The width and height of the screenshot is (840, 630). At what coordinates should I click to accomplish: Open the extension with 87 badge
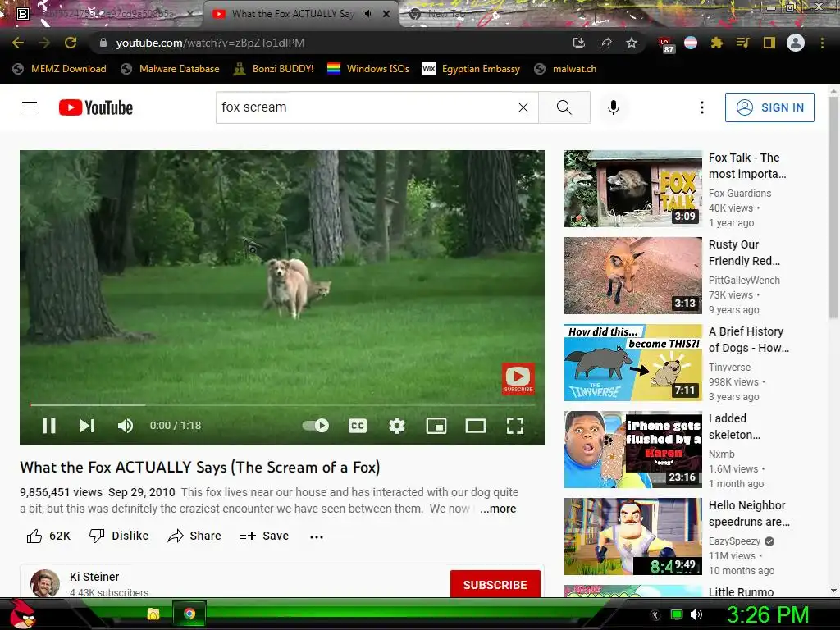[x=666, y=44]
